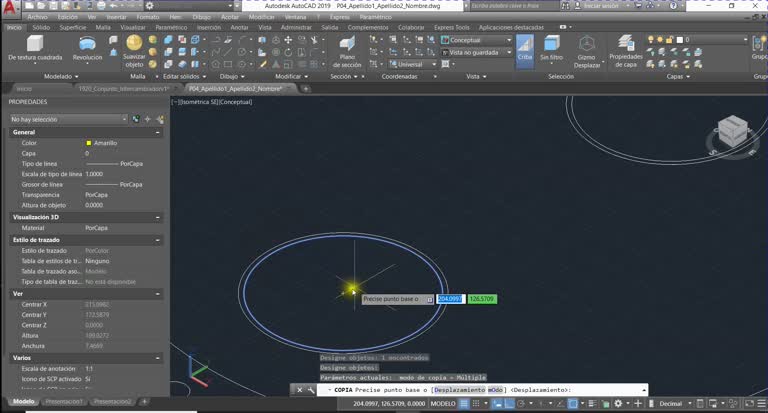Screen dimensions: 768x413
Task: Click the Desplazamiento command-line option
Action: [459, 390]
